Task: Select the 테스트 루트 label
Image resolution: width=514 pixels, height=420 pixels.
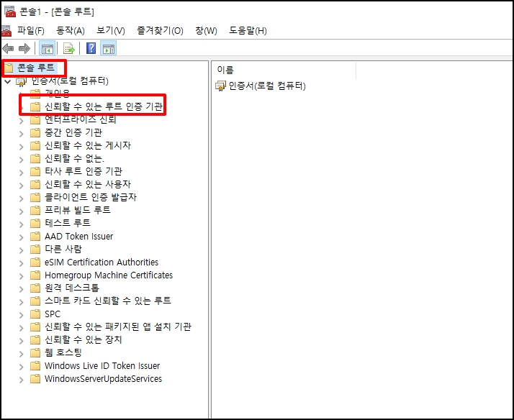Action: (68, 223)
